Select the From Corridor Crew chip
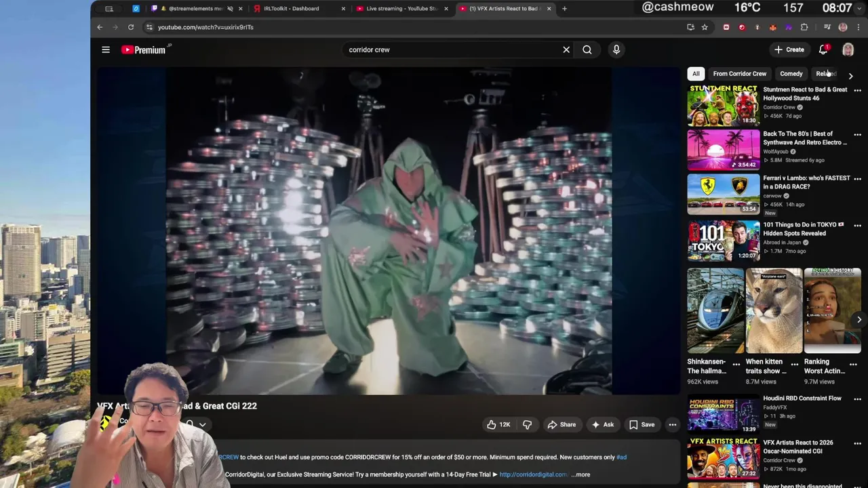 point(739,74)
